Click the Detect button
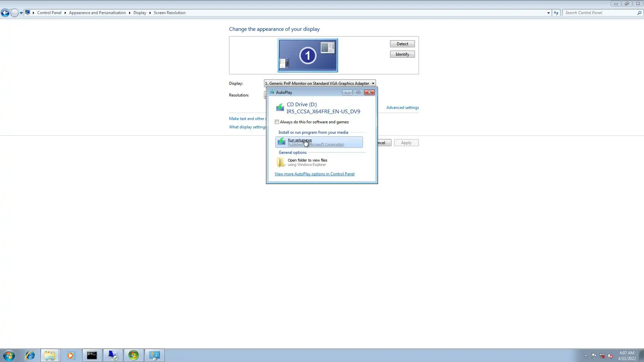The width and height of the screenshot is (644, 362). pos(402,44)
